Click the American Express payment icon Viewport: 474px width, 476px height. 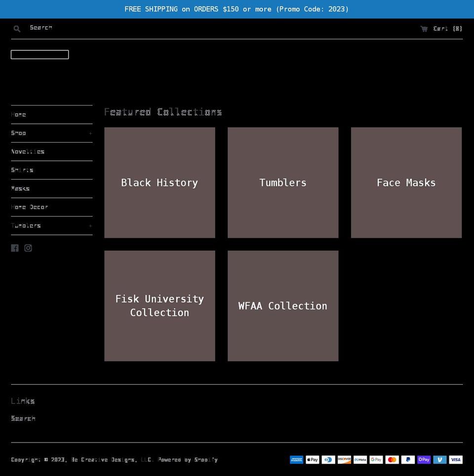[297, 460]
